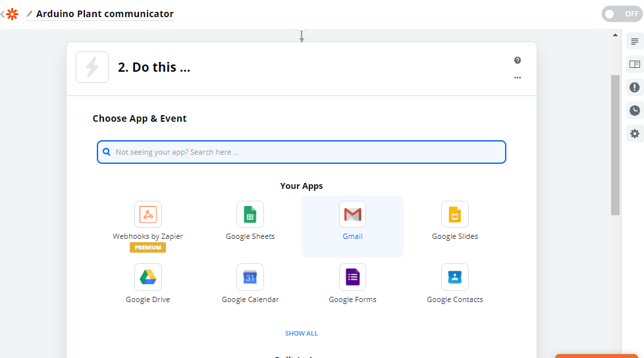Open the outline panel in right sidebar

click(x=634, y=41)
